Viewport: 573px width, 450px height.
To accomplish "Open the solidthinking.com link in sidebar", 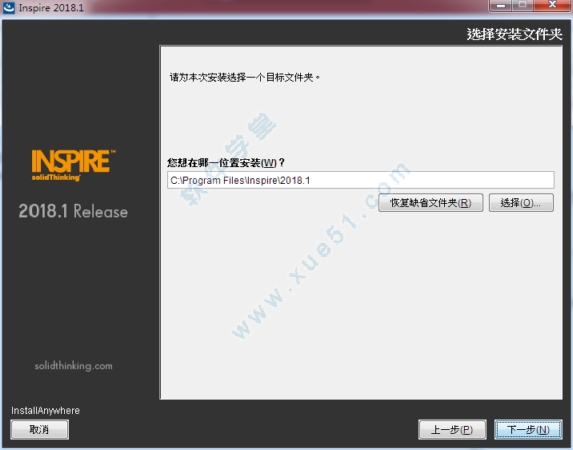I will [x=73, y=366].
